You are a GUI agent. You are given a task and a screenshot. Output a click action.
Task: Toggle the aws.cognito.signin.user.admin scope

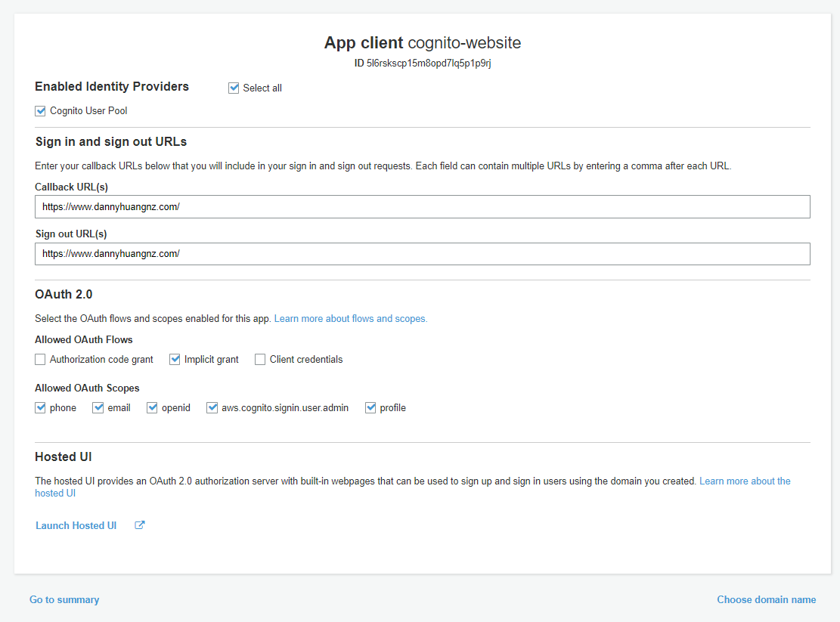coord(212,408)
